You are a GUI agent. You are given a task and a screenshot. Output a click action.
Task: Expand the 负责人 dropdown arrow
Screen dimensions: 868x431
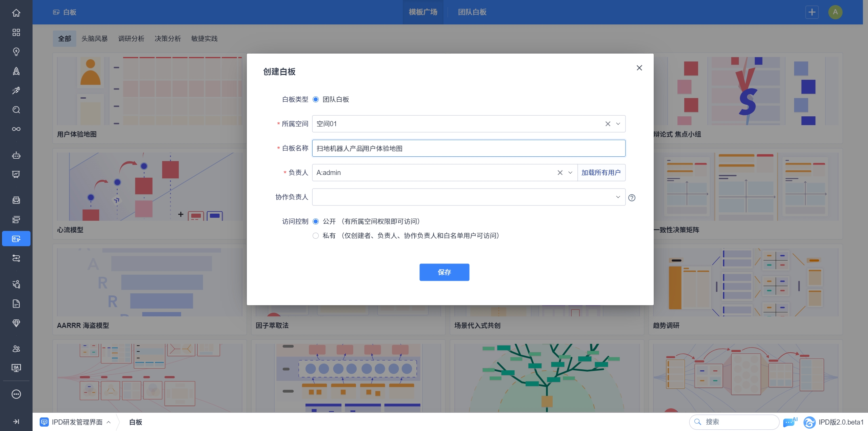click(x=570, y=173)
